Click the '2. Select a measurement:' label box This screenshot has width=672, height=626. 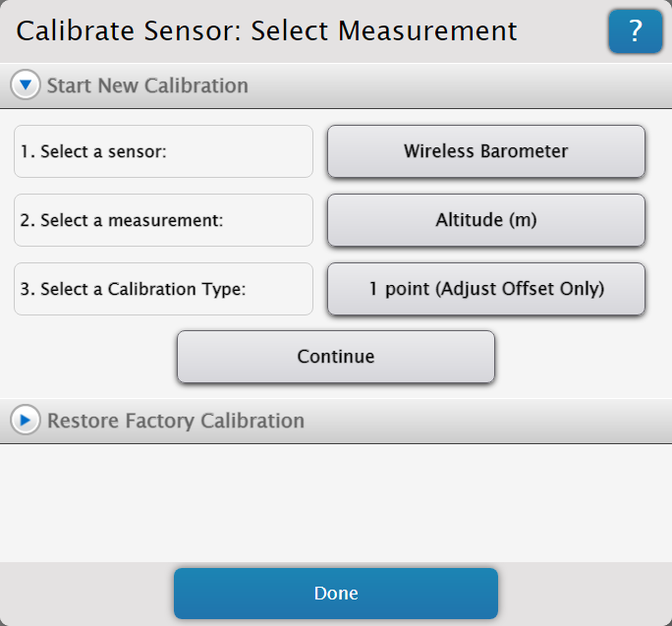point(163,220)
